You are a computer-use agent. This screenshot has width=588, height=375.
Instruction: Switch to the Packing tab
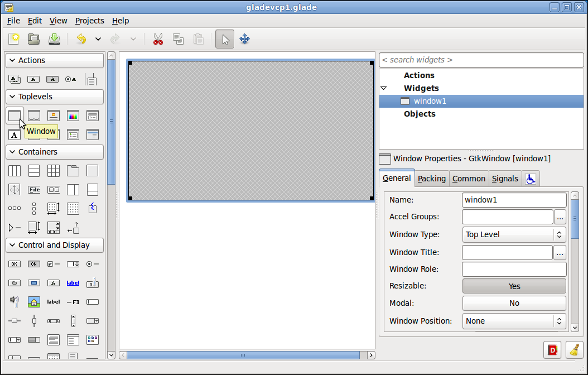(432, 179)
